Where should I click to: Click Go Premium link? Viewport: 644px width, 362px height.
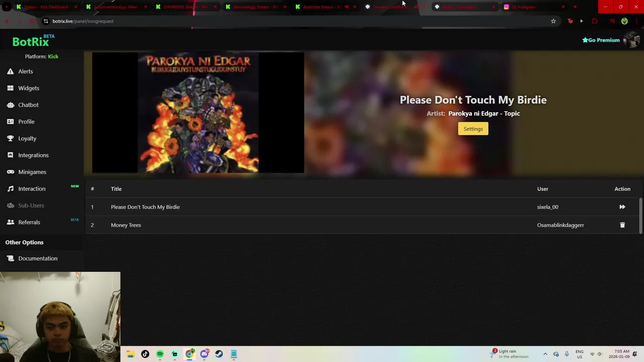(x=601, y=40)
